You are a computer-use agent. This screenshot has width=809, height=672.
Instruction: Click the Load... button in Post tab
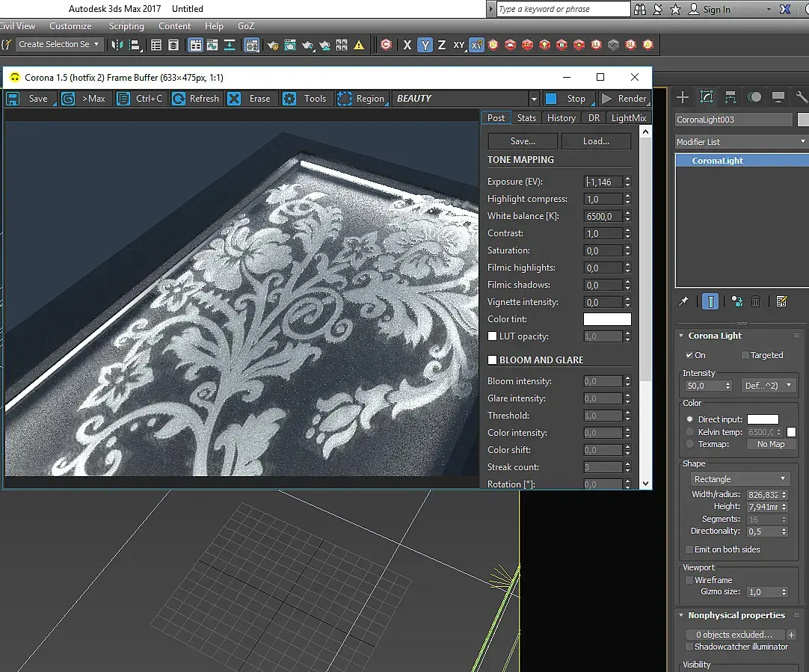[596, 141]
